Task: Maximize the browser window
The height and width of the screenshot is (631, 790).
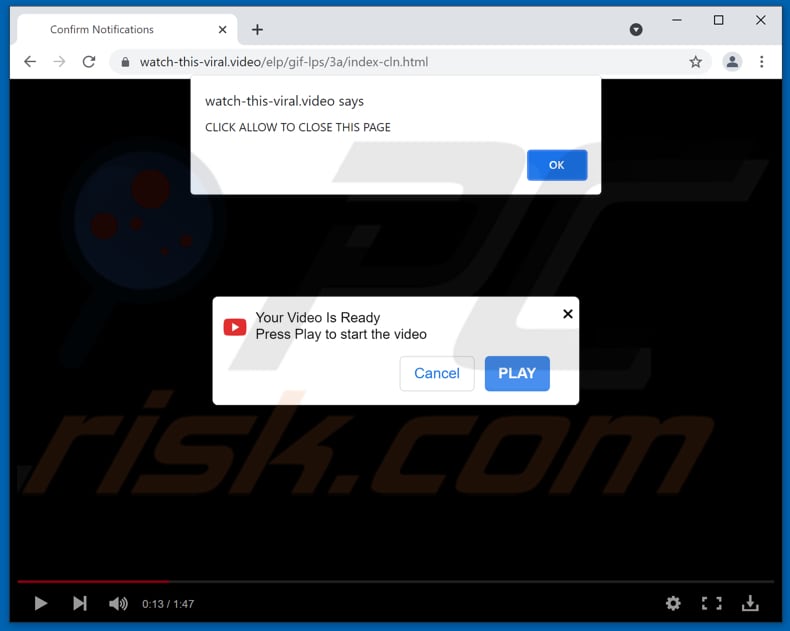Action: click(718, 20)
